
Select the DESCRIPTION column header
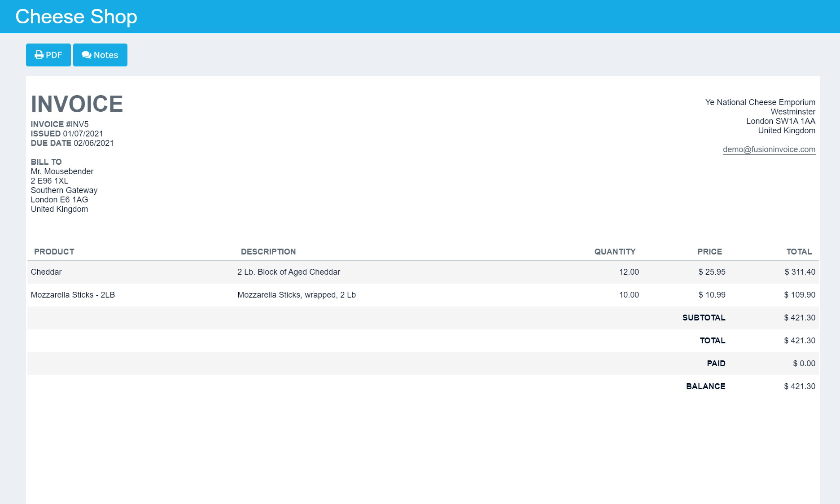tap(268, 252)
